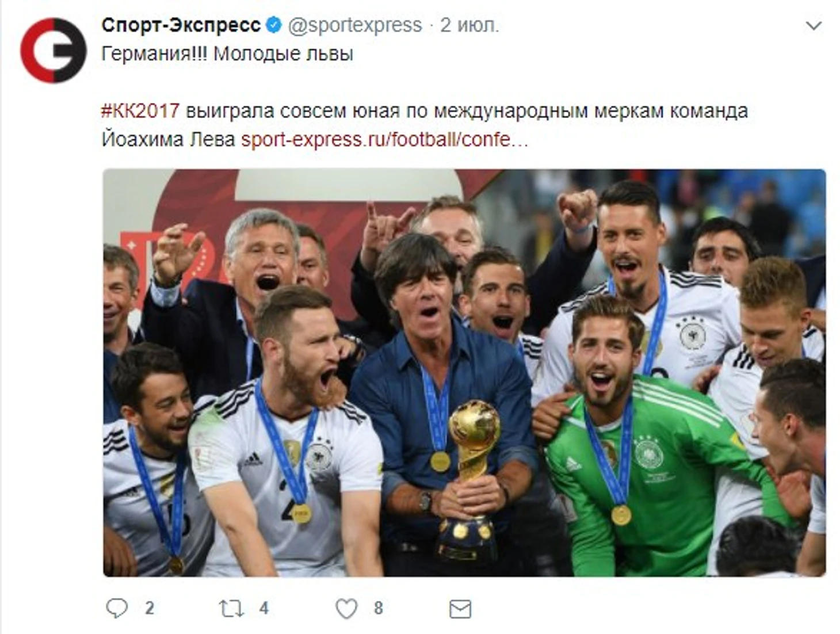Open the Спорт-Экспресс account name link
The width and height of the screenshot is (840, 634).
coord(181,25)
